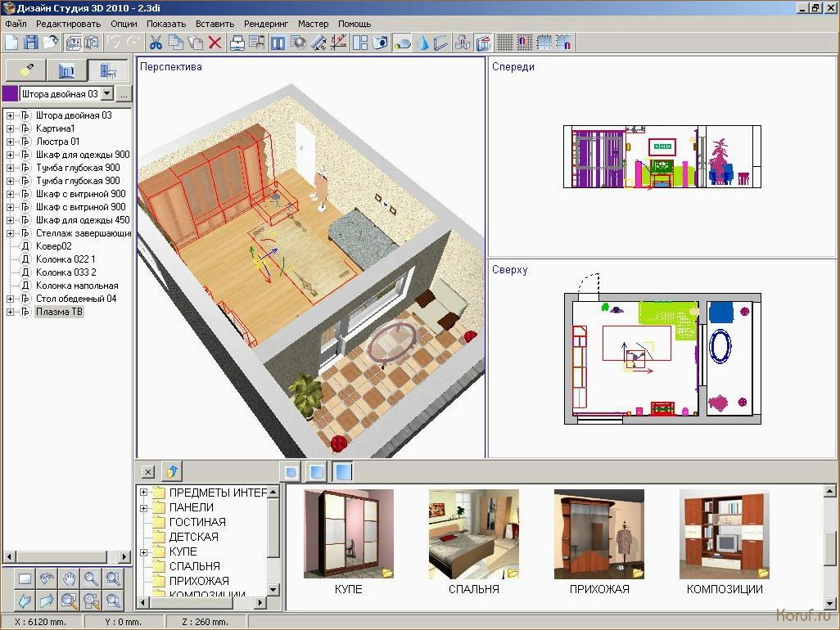
Task: Print using the printer toolbar icon
Action: click(237, 43)
